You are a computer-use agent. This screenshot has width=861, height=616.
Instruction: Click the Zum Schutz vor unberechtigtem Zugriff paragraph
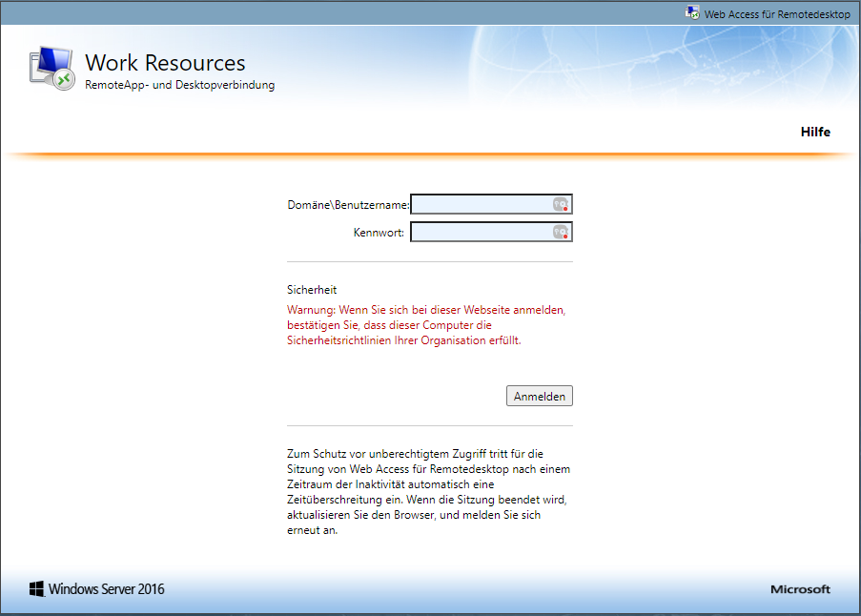(428, 492)
